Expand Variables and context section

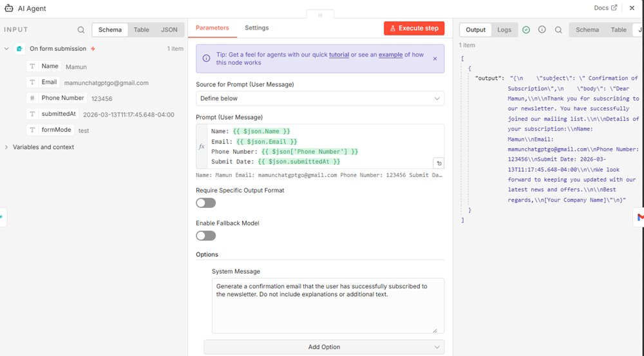click(6, 147)
